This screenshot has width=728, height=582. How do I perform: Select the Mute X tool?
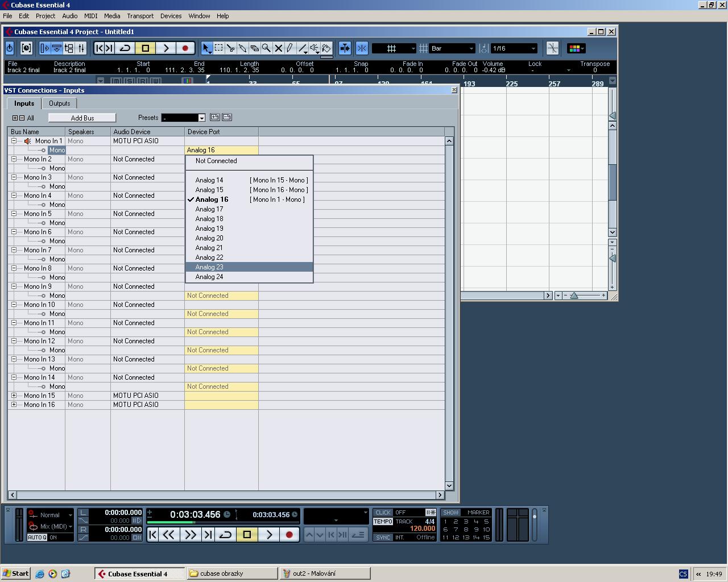tap(278, 48)
